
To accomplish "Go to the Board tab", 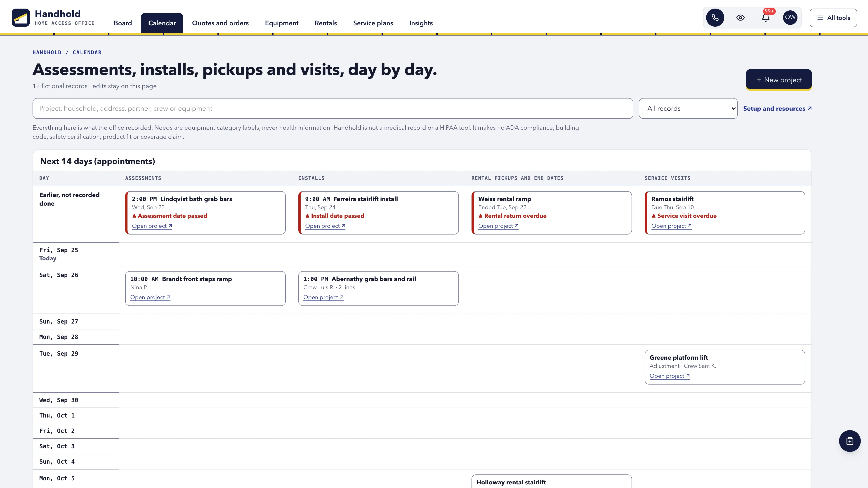I will pyautogui.click(x=123, y=23).
